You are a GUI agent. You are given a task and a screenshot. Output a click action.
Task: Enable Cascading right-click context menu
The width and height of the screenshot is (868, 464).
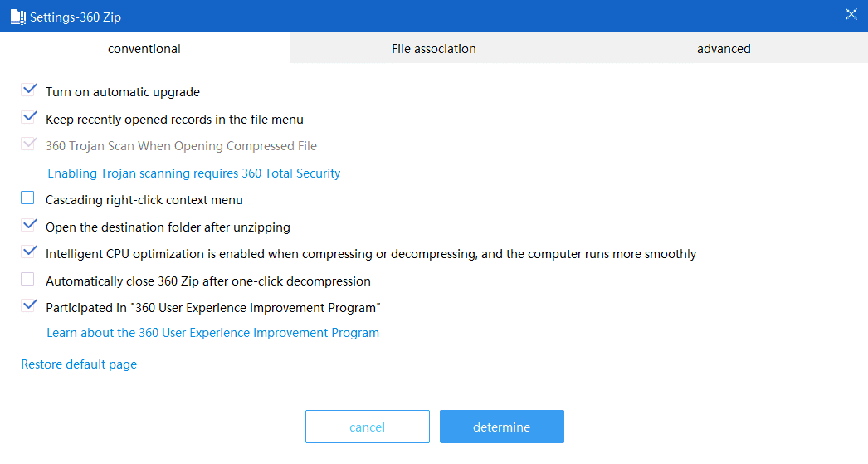pyautogui.click(x=28, y=198)
